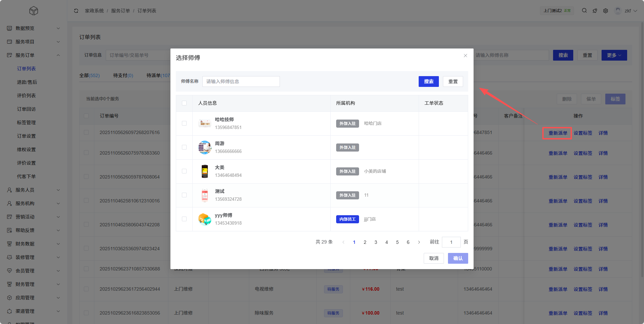Go to the previous page of masters
644x324 pixels.
[x=343, y=242]
